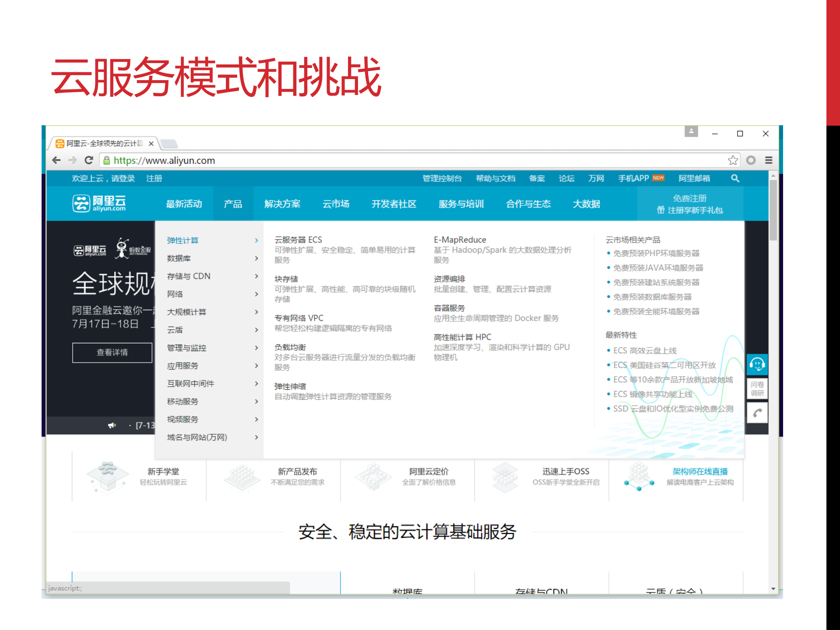Open the 云服务器 ECS product link
Image resolution: width=840 pixels, height=630 pixels.
click(298, 239)
